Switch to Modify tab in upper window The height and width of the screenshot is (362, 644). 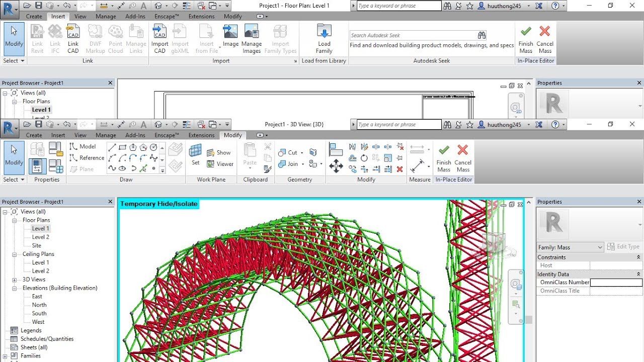pyautogui.click(x=233, y=16)
